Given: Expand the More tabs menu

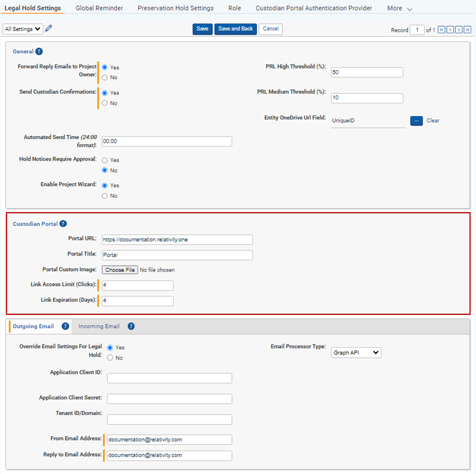Looking at the screenshot, I should click(399, 8).
